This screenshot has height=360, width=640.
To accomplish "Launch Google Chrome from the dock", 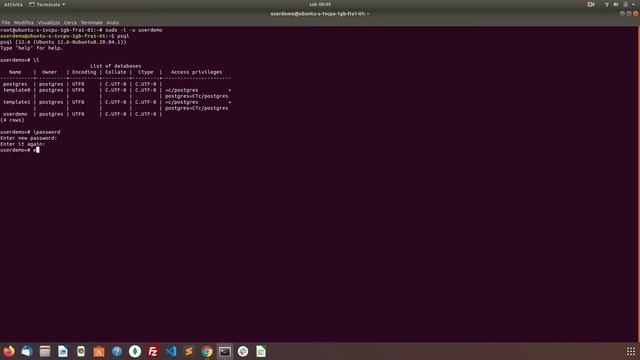I will 207,351.
